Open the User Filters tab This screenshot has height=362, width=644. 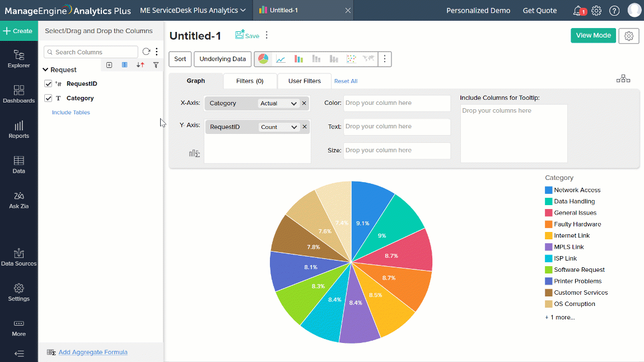pyautogui.click(x=304, y=81)
